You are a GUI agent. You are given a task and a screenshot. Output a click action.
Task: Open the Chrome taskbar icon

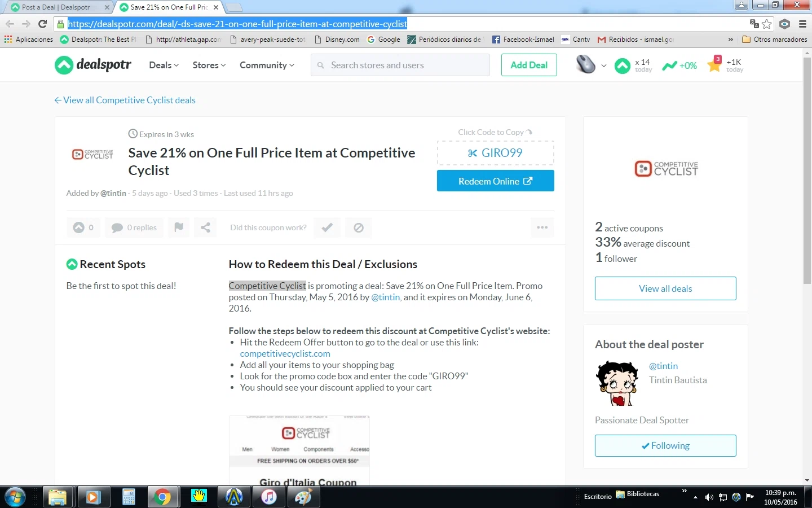163,497
